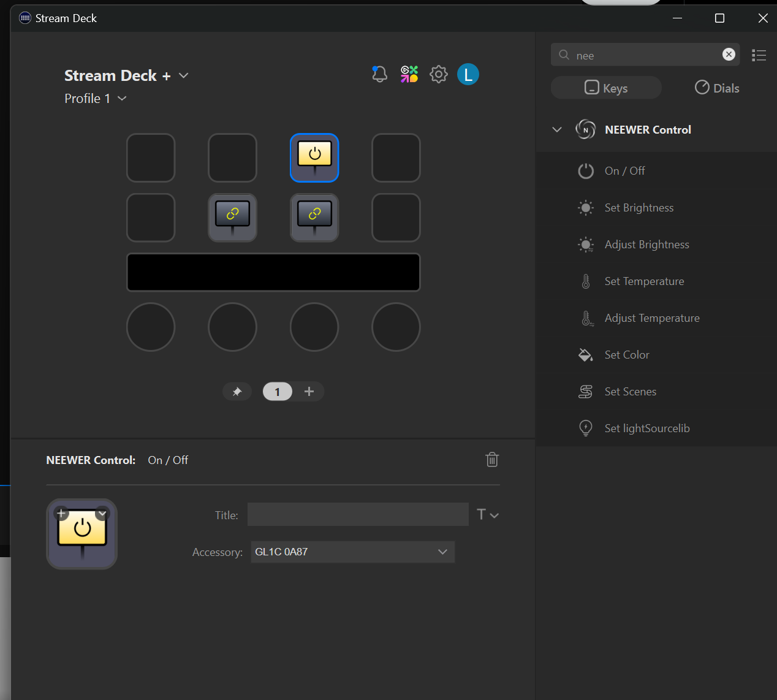Select the first dial on the deck

coord(151,327)
